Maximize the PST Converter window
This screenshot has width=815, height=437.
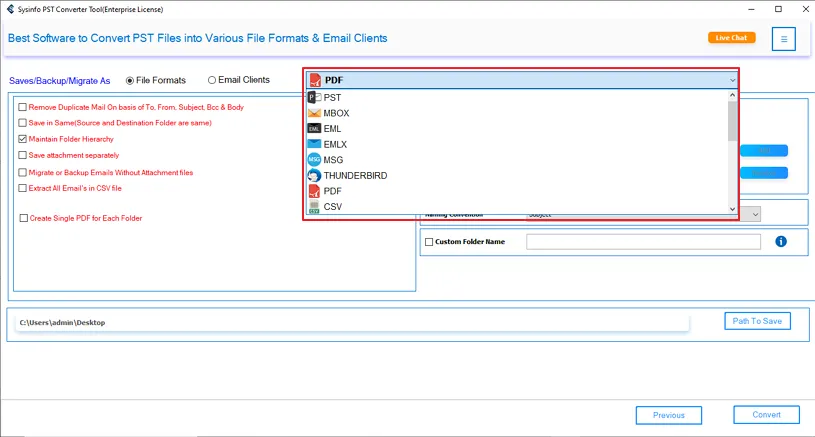pos(778,9)
